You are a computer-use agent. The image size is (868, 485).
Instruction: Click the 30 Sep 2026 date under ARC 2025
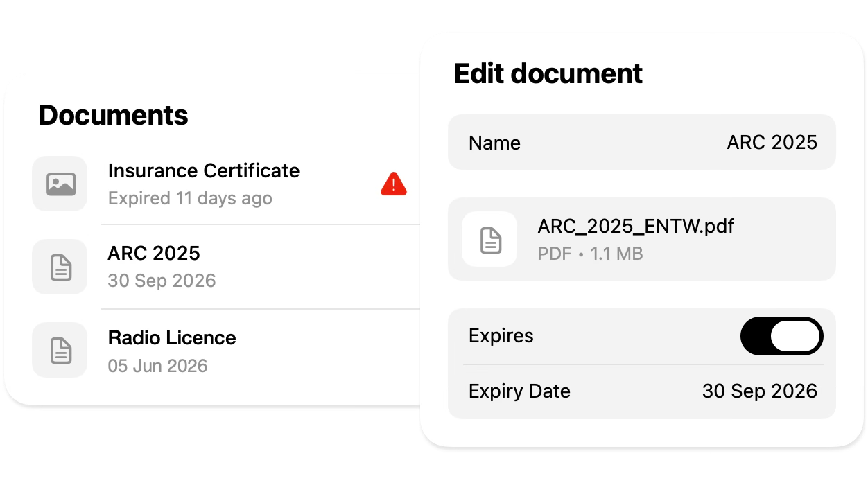click(x=162, y=281)
